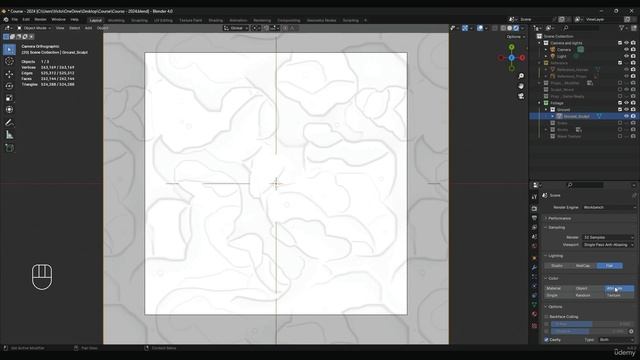The image size is (640, 360).
Task: Click the viewport zoom magnifier icon
Action: point(521,76)
